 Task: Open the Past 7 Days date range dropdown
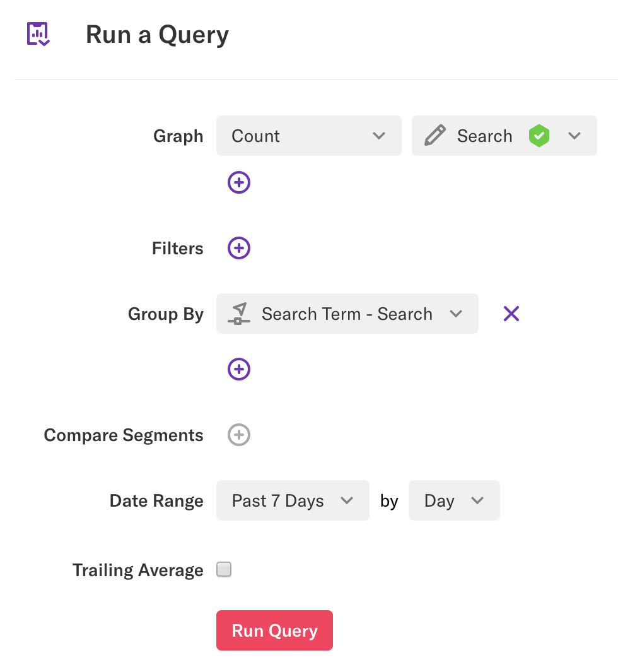(293, 500)
